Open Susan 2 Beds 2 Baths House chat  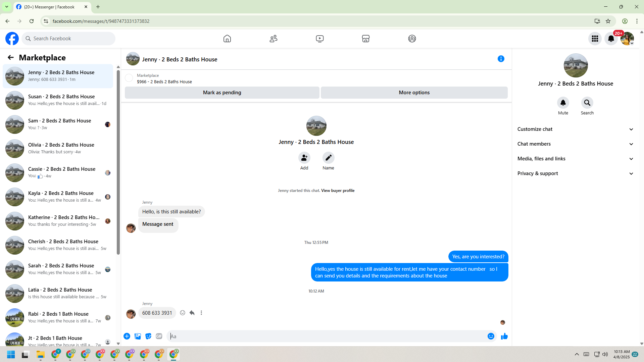pos(58,100)
